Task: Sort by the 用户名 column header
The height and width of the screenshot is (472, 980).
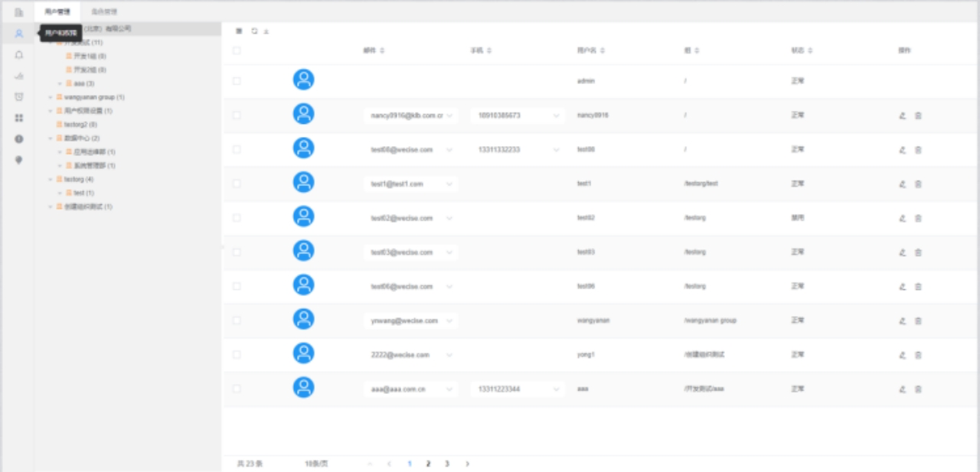Action: click(x=591, y=50)
